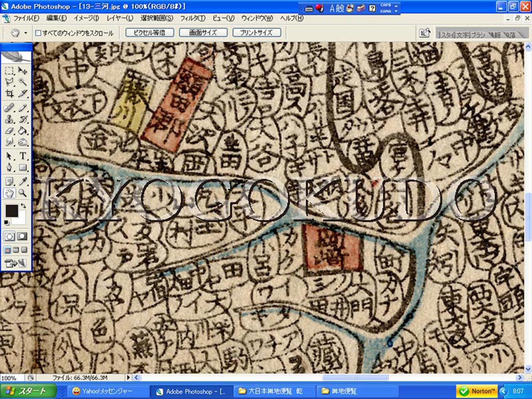Select the Magic Wand tool
The image size is (532, 399).
point(23,82)
